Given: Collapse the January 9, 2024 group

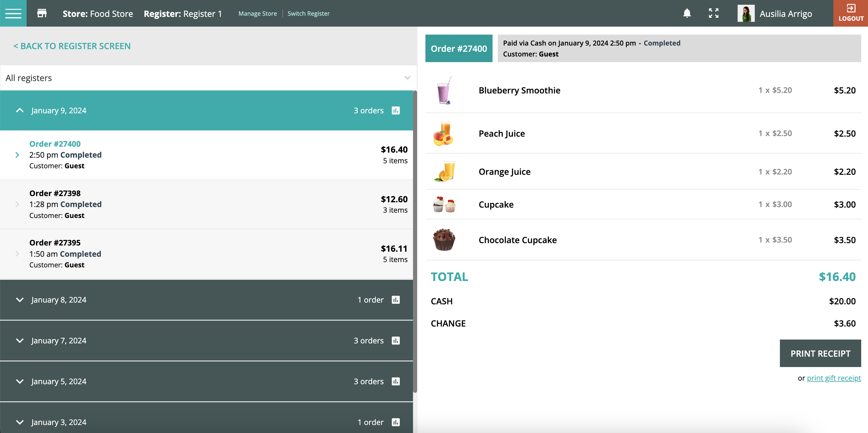Looking at the screenshot, I should pyautogui.click(x=20, y=111).
